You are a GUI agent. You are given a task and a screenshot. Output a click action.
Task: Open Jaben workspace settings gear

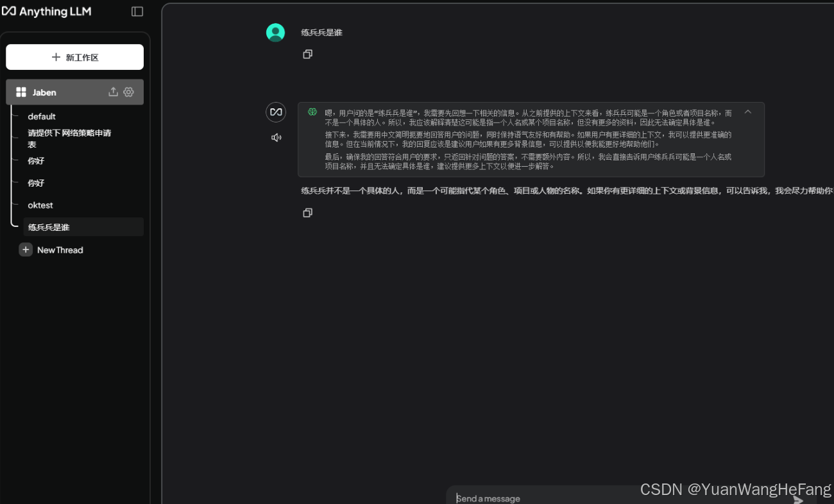click(128, 92)
